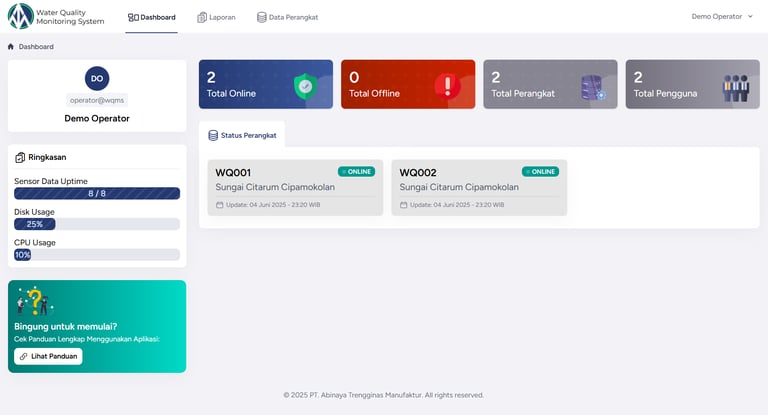Expand the Demo Operator user dropdown
768x415 pixels.
click(x=722, y=16)
